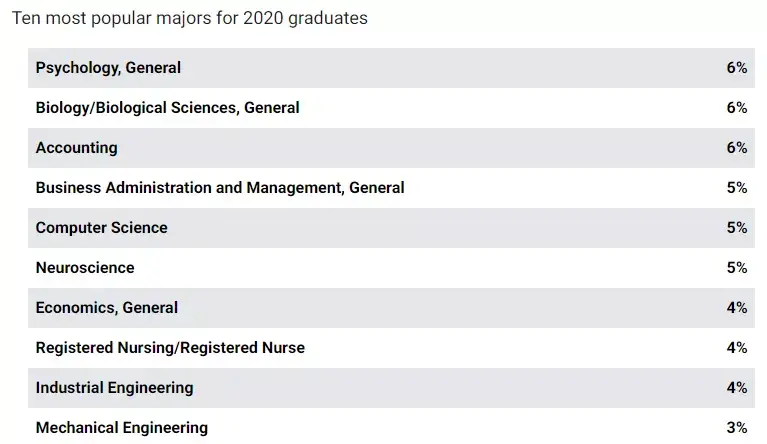The height and width of the screenshot is (444, 767).
Task: Click Registered Nursing/Registered Nurse label
Action: pyautogui.click(x=170, y=348)
